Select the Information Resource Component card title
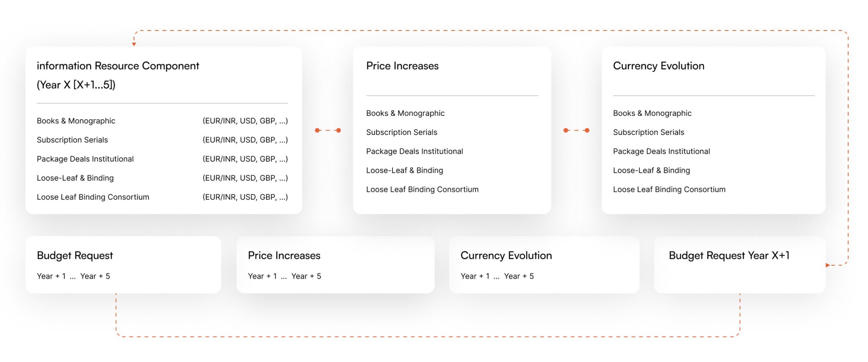 click(x=118, y=75)
